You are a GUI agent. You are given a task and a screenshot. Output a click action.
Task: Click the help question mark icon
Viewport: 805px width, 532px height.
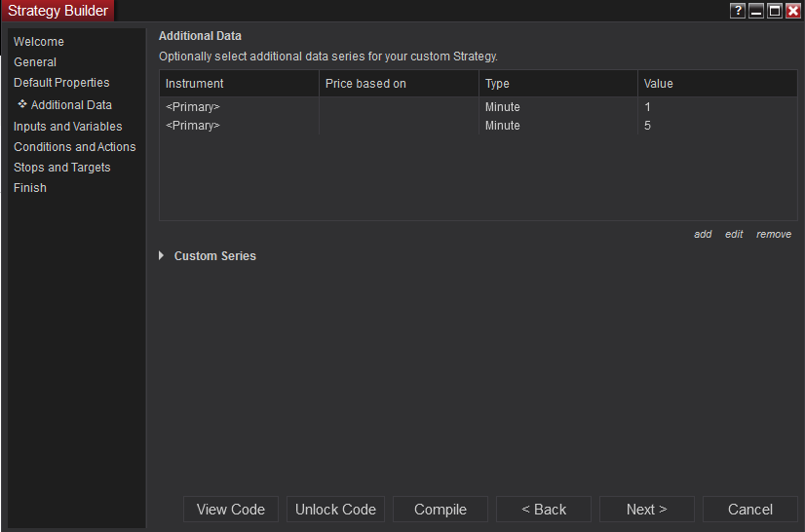[x=738, y=11]
